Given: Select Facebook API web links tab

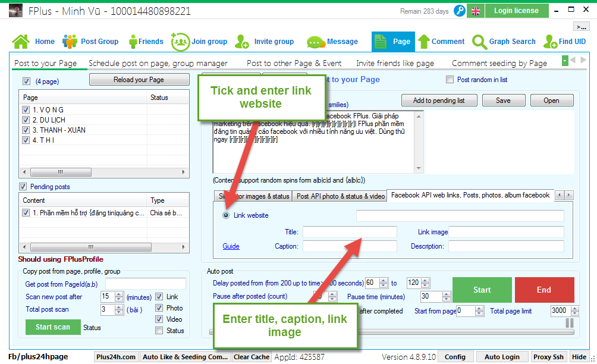Looking at the screenshot, I should pos(470,195).
